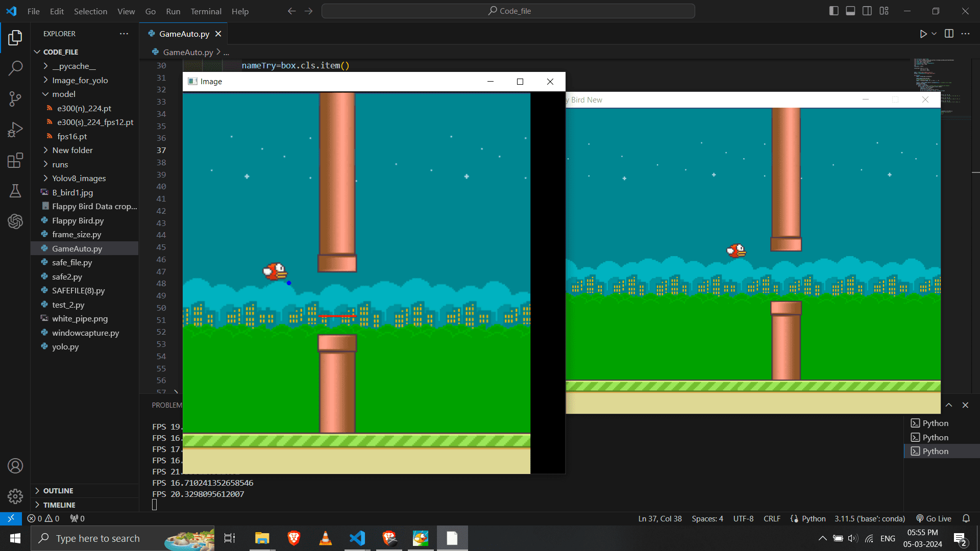The width and height of the screenshot is (980, 551).
Task: Toggle Secondary Side Bar layout button
Action: (x=867, y=11)
